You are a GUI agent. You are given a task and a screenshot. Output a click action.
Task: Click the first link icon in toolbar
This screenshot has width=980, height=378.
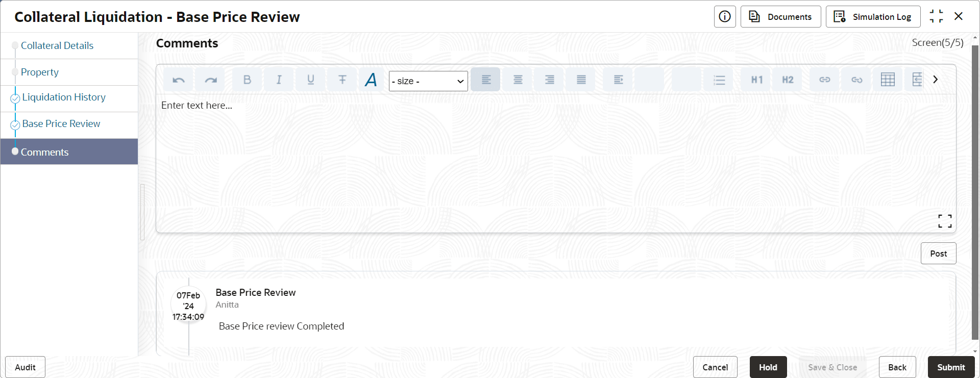pos(824,80)
